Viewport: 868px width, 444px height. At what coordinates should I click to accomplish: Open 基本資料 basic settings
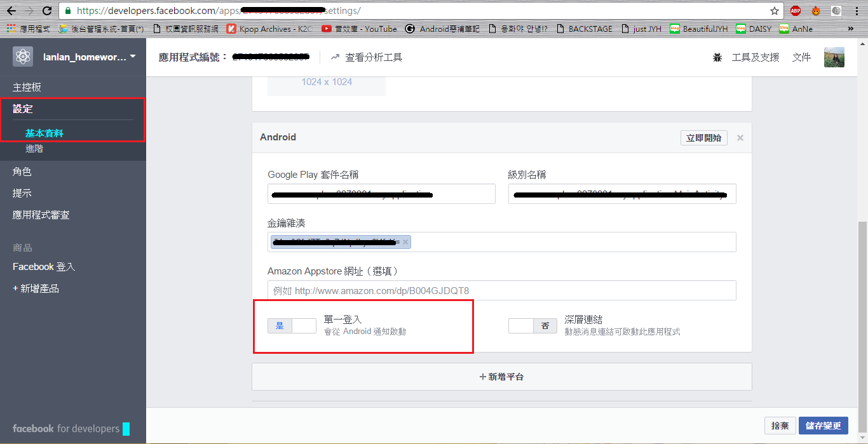coord(44,133)
